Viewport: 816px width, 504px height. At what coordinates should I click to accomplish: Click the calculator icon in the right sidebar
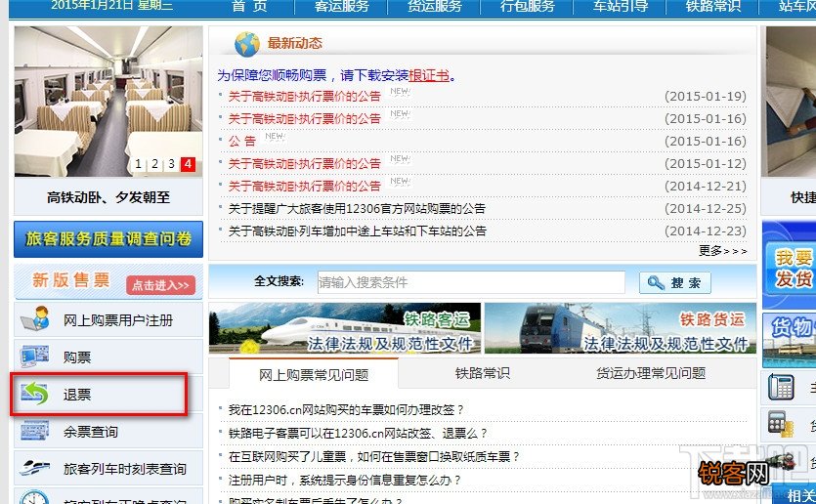pos(781,423)
